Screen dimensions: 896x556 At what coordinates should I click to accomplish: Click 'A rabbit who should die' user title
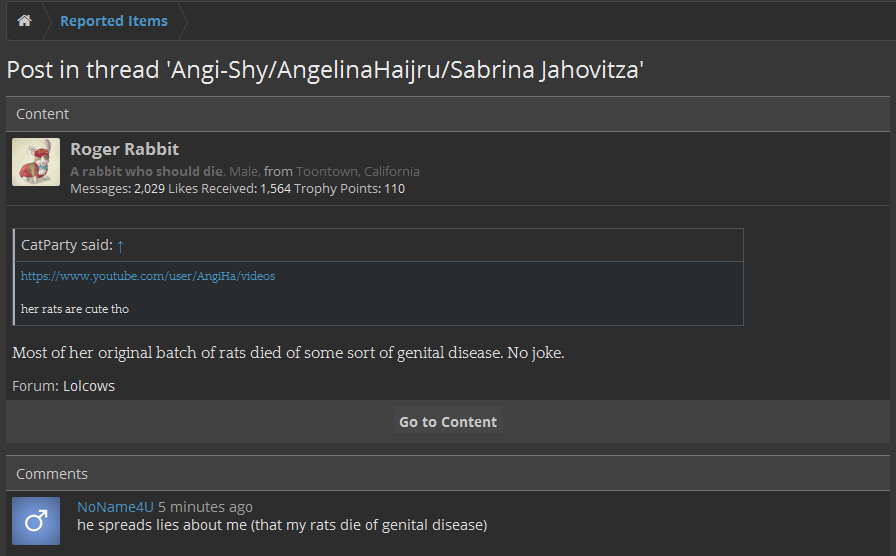[146, 171]
